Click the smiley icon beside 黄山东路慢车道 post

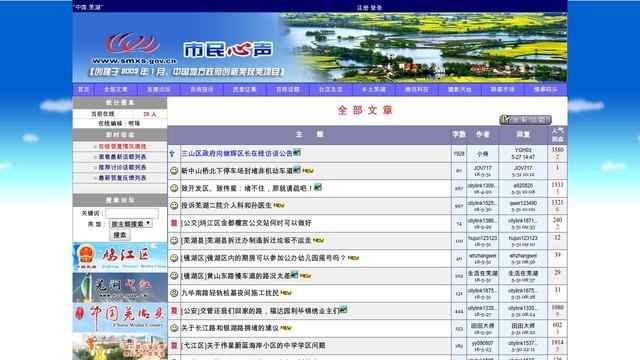(x=174, y=276)
